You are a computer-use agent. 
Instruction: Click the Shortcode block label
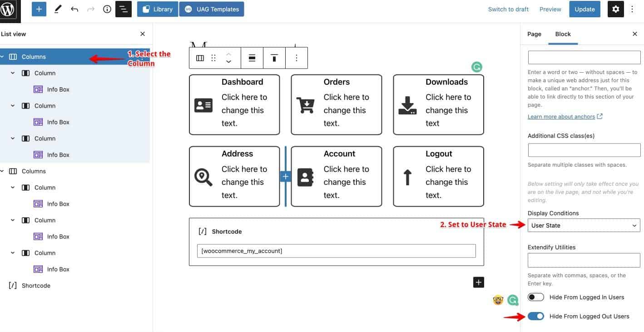(x=227, y=232)
